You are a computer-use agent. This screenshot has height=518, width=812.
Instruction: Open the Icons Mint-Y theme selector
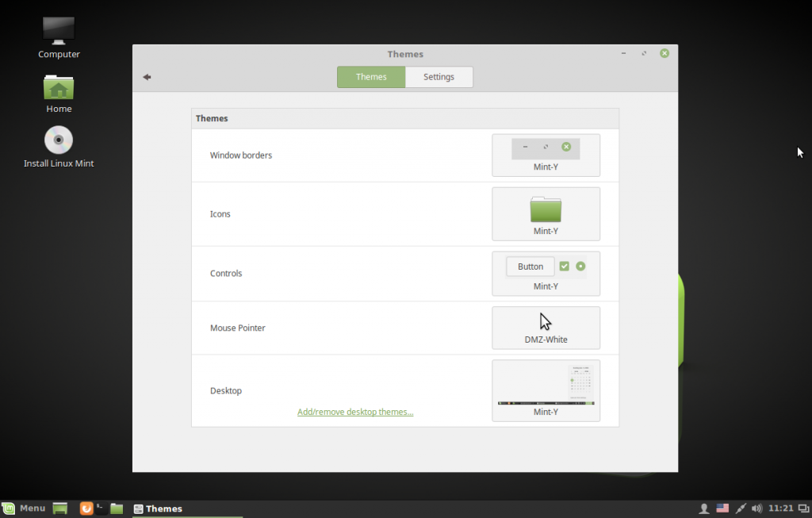546,213
